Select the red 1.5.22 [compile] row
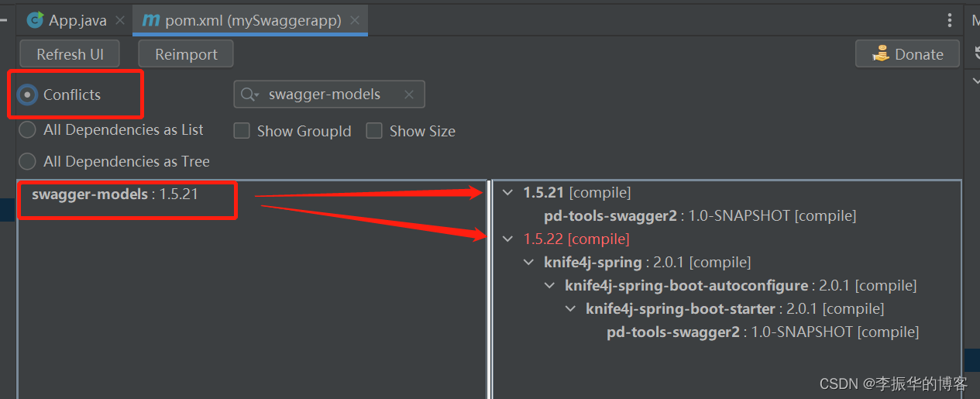This screenshot has height=399, width=980. (576, 239)
